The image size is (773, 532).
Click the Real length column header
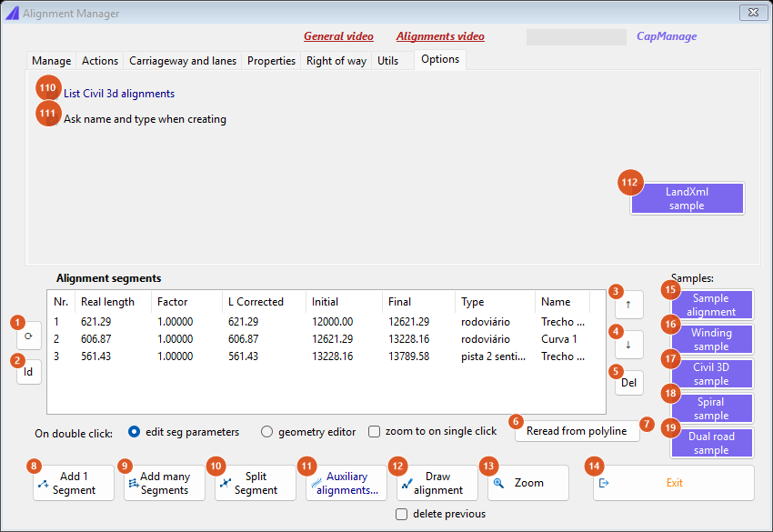click(x=113, y=302)
